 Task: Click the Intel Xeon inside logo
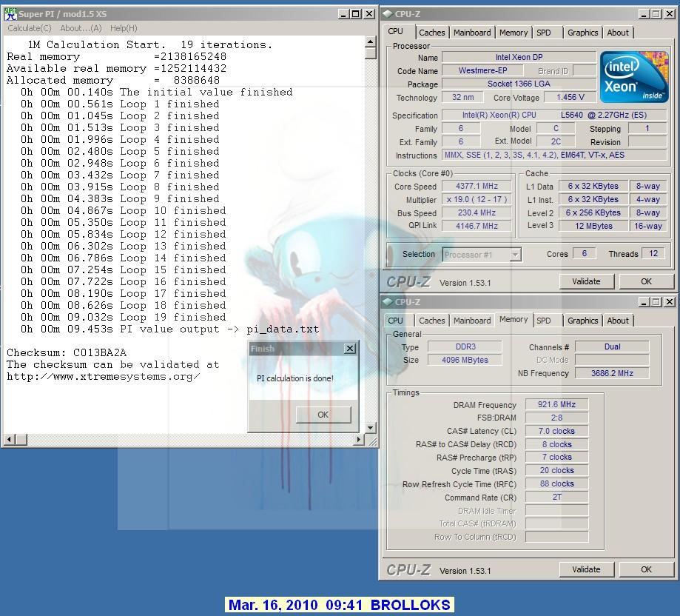point(634,77)
